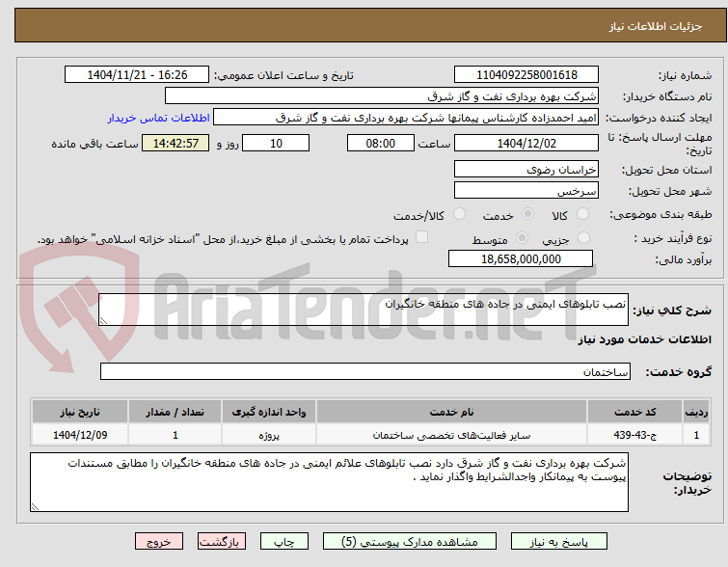Image resolution: width=728 pixels, height=567 pixels.
Task: Click the توضیحات خریدار text area
Action: tap(329, 482)
